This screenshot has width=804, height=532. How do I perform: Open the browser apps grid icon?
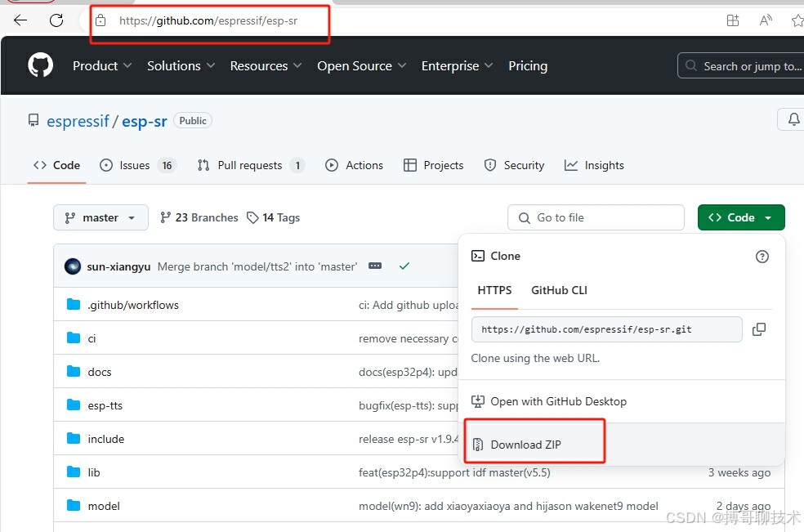pos(733,20)
